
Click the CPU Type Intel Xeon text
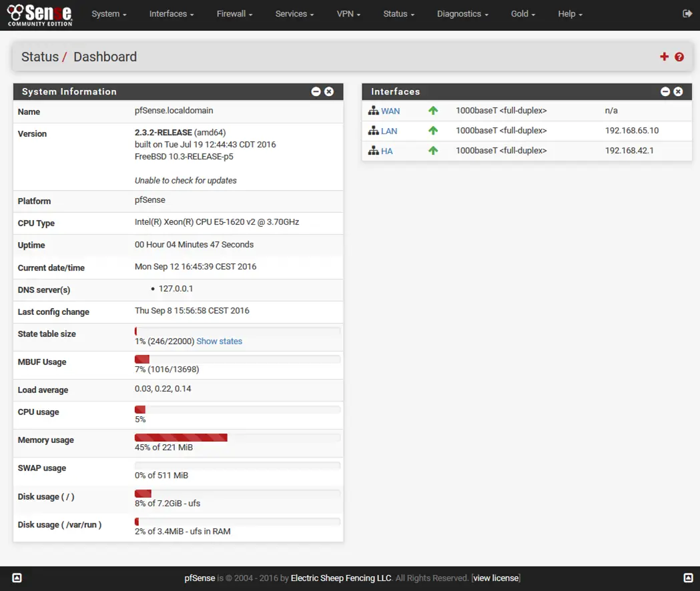click(217, 222)
